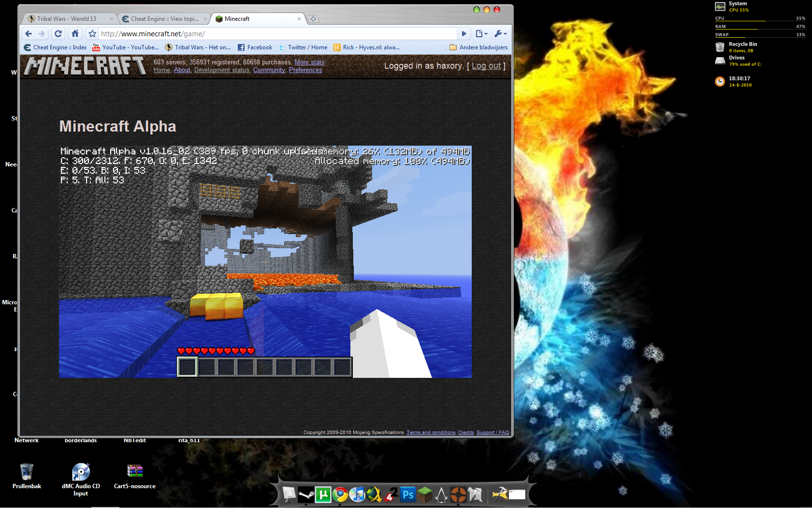This screenshot has height=508, width=812.
Task: Click the address bar URL field
Action: [275, 34]
